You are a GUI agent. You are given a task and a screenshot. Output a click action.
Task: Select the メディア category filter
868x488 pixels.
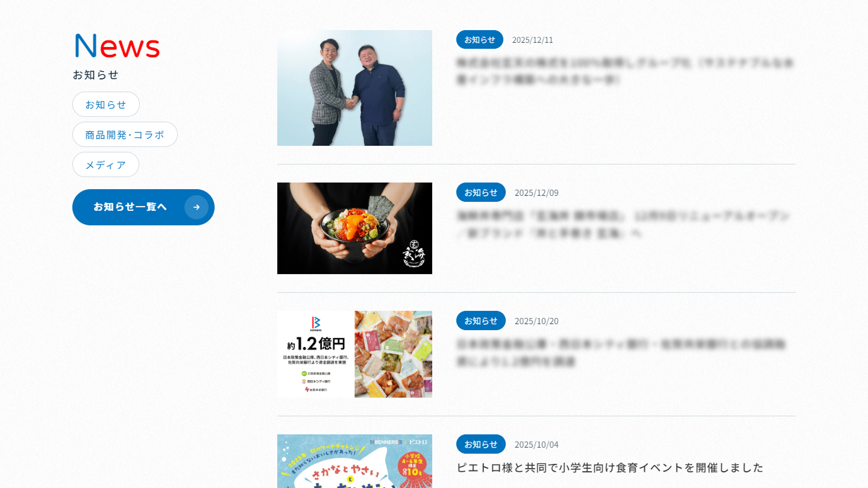point(105,164)
